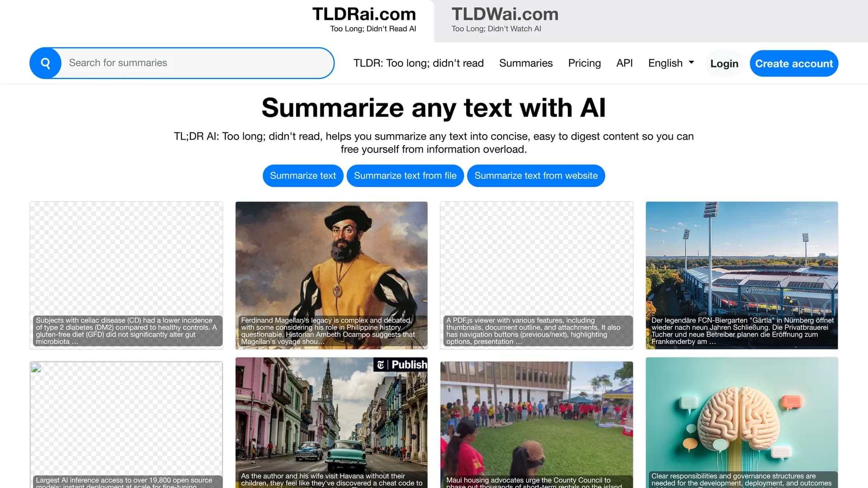Open the Maui housing advocates card
This screenshot has width=868, height=488.
(537, 425)
